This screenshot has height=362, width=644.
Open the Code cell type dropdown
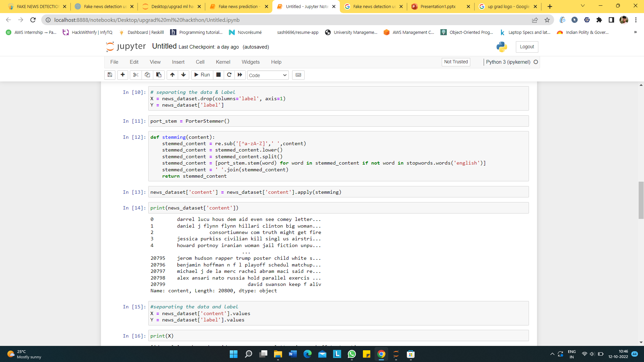coord(268,75)
